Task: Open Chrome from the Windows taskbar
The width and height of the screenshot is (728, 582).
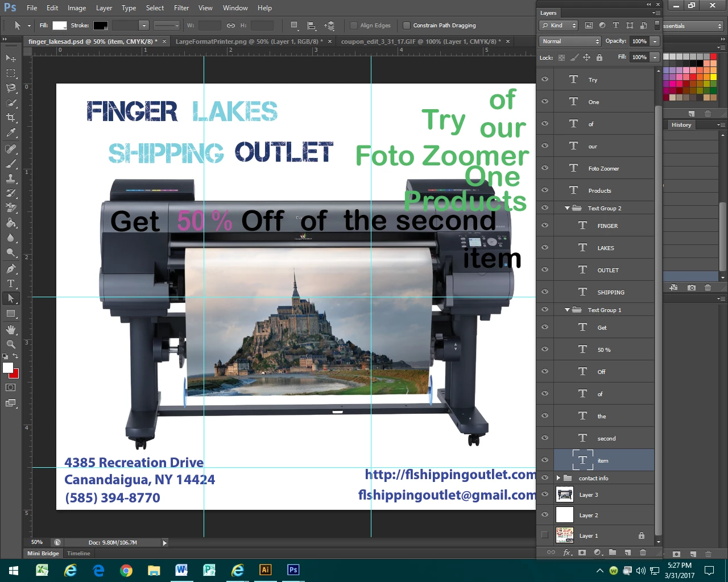Action: (126, 570)
